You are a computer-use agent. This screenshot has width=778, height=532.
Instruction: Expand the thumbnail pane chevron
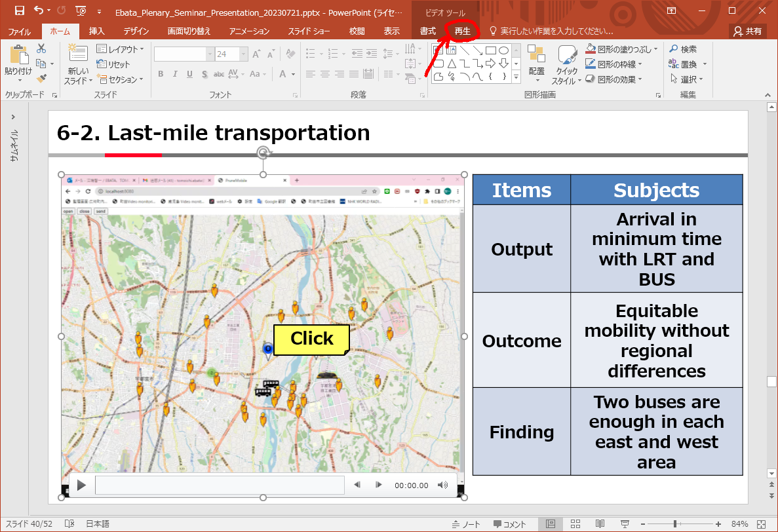coord(14,117)
